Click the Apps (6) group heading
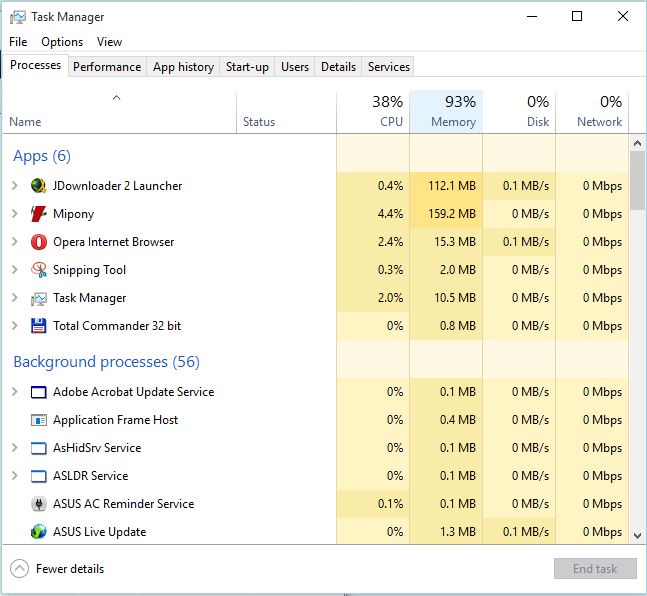The width and height of the screenshot is (647, 596). click(42, 156)
